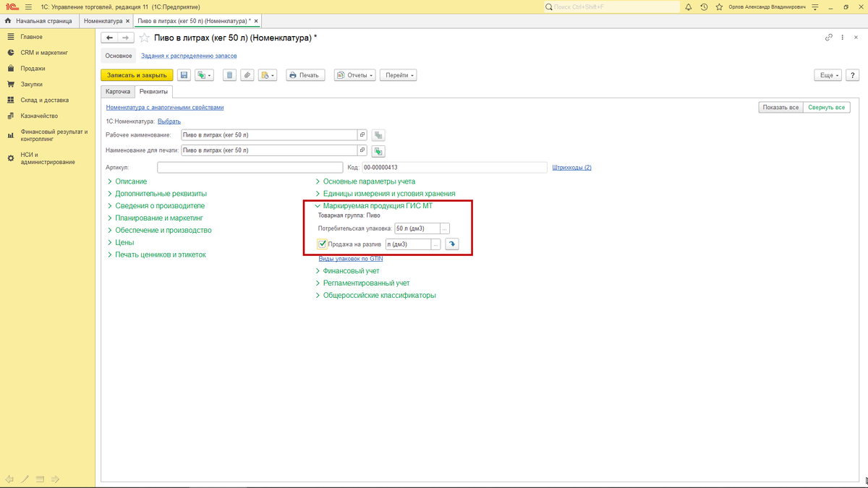The width and height of the screenshot is (868, 488).
Task: Close the Пиво в литрах tab
Action: [256, 21]
